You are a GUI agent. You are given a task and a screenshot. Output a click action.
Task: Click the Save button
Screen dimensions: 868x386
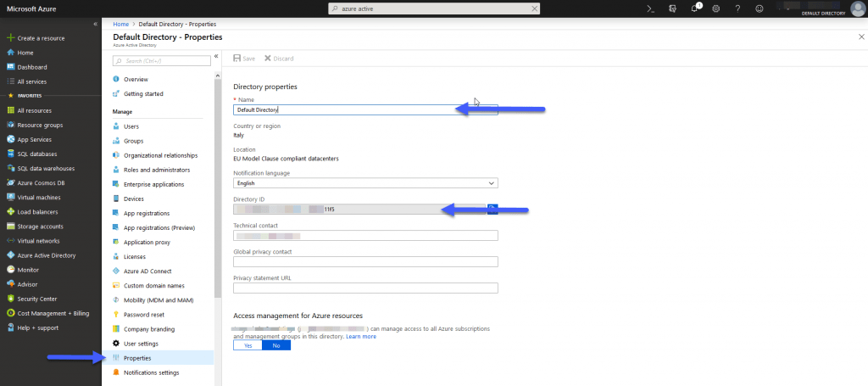(x=244, y=59)
